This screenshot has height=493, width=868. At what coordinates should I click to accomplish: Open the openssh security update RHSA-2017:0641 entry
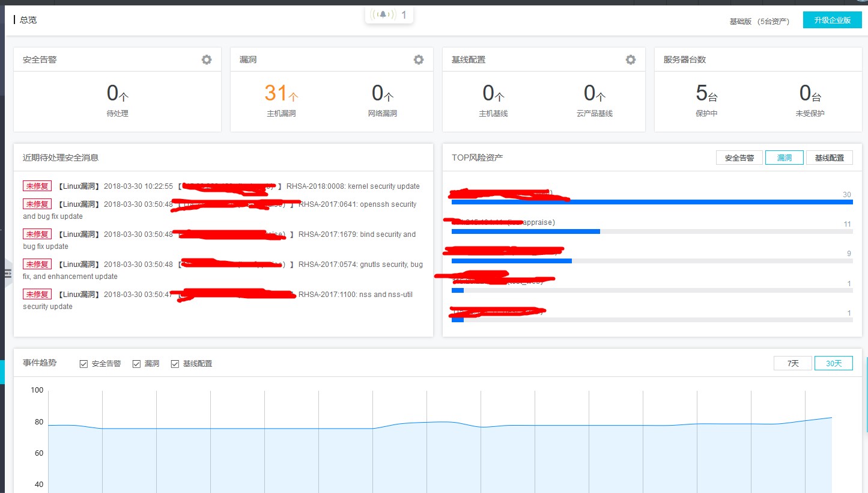(x=357, y=204)
